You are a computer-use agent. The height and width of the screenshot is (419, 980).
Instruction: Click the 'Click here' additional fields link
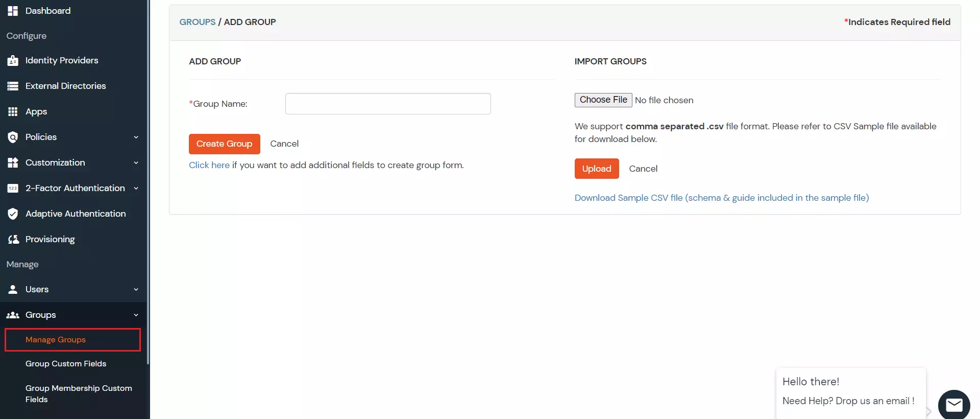coord(209,165)
